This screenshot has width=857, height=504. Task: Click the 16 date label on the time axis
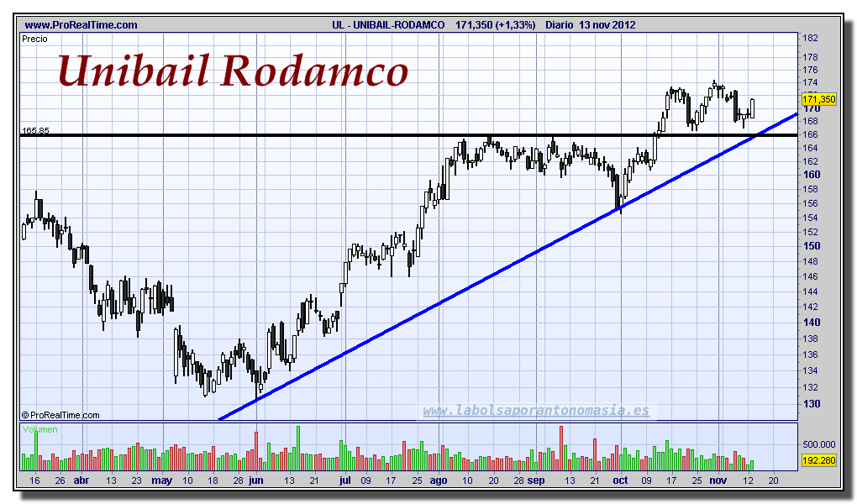[x=34, y=480]
